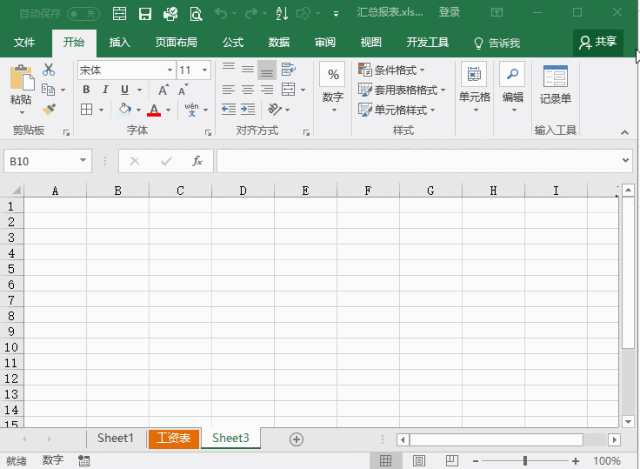Click the Save icon in title bar
This screenshot has width=640, height=469.
pyautogui.click(x=145, y=13)
